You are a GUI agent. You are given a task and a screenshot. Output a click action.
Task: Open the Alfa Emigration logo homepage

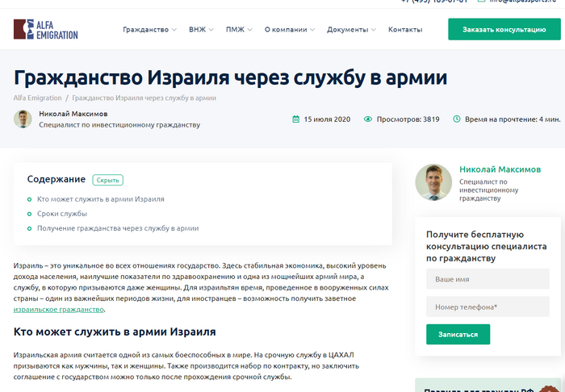tap(46, 29)
